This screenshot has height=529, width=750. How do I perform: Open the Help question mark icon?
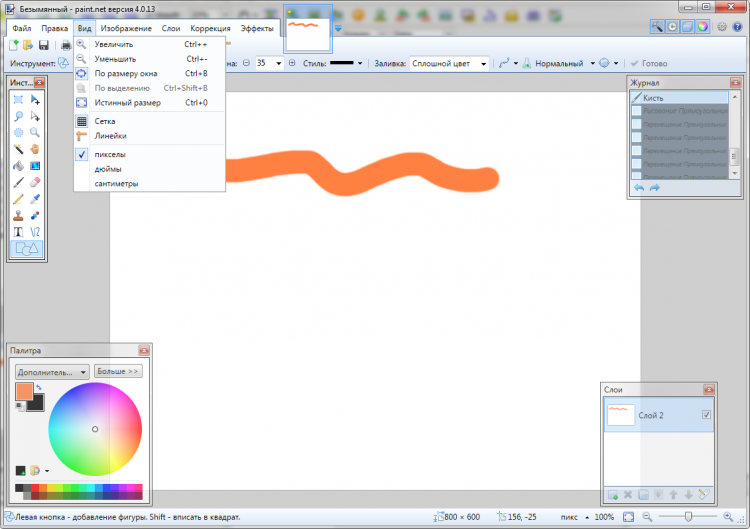pos(737,27)
